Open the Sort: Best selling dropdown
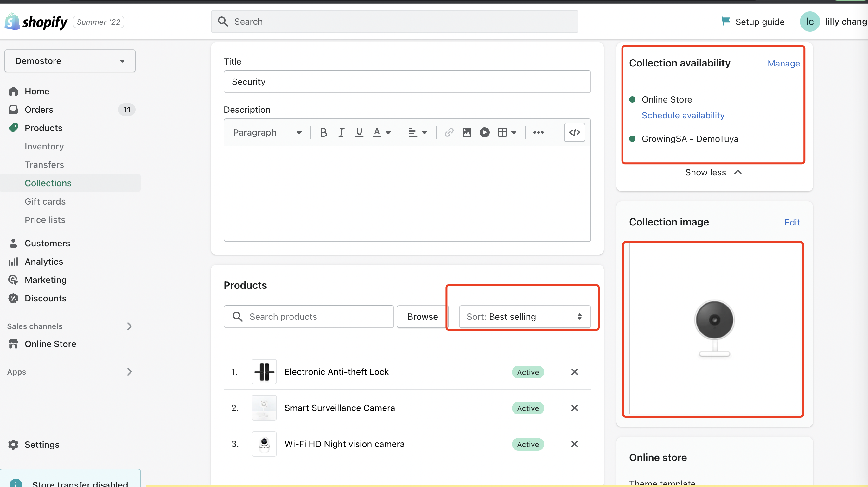The width and height of the screenshot is (868, 487). point(524,317)
